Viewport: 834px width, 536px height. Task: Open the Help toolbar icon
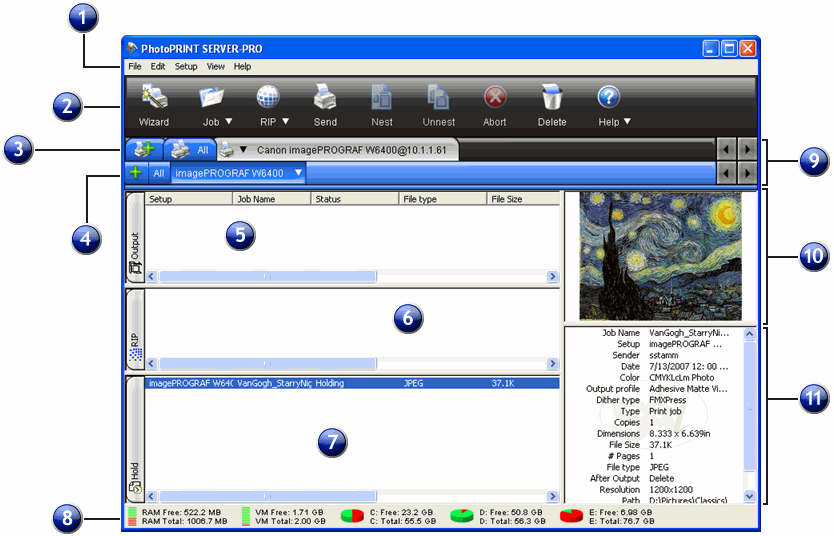point(608,97)
